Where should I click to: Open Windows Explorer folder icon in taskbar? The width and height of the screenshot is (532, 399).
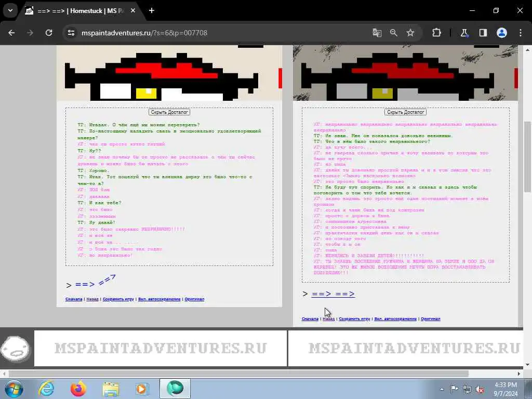point(110,389)
